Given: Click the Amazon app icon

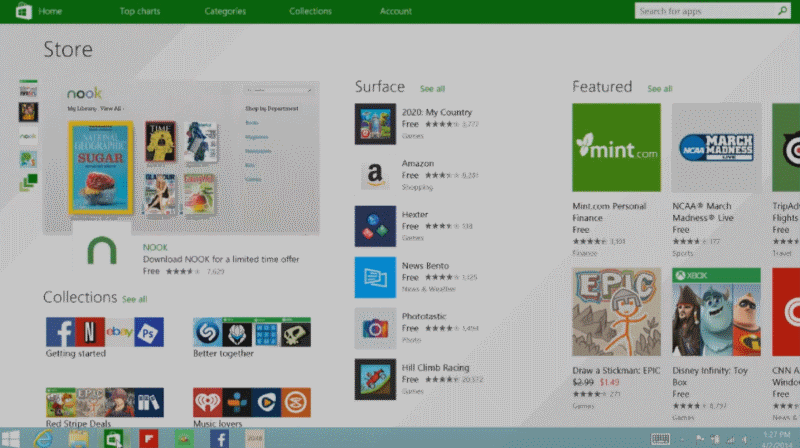Looking at the screenshot, I should [375, 175].
